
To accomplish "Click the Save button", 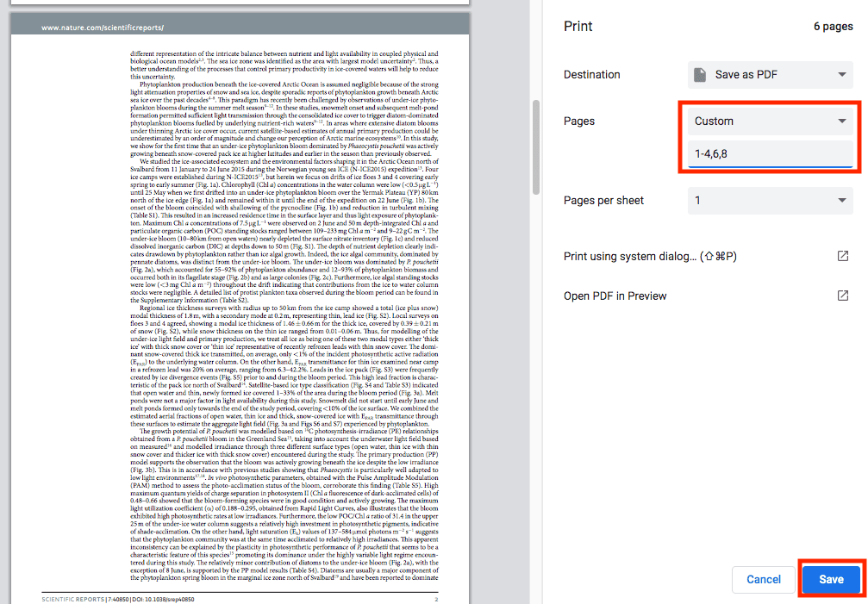I will pos(830,579).
